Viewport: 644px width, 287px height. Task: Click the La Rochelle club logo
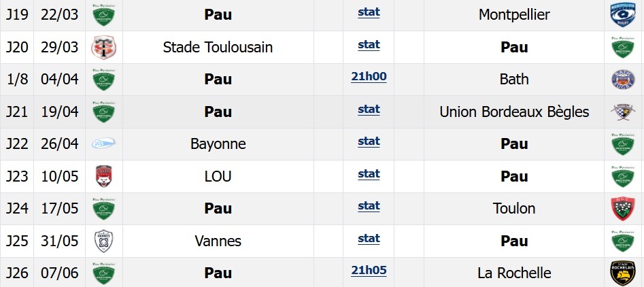(x=623, y=273)
